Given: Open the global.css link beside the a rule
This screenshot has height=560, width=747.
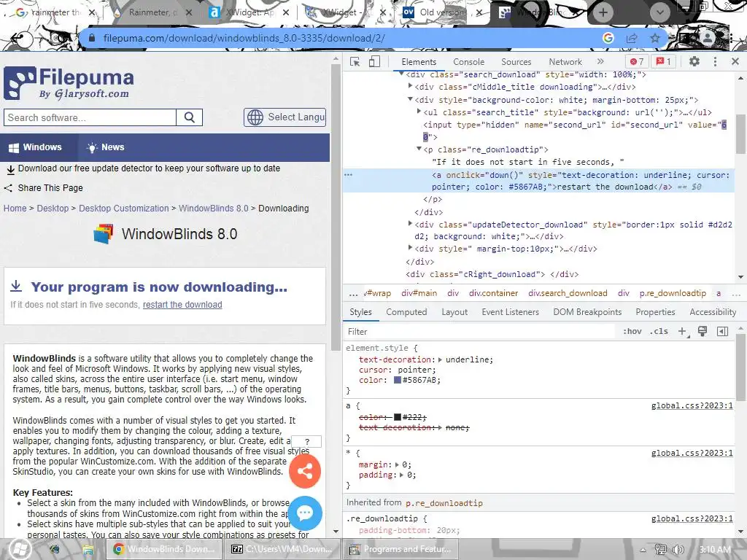Looking at the screenshot, I should pyautogui.click(x=692, y=405).
